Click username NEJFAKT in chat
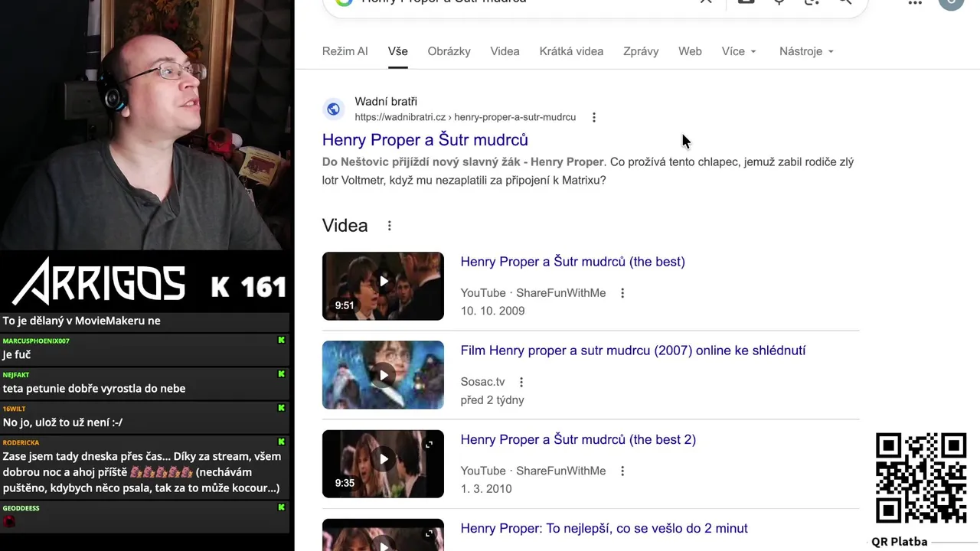 (x=16, y=375)
